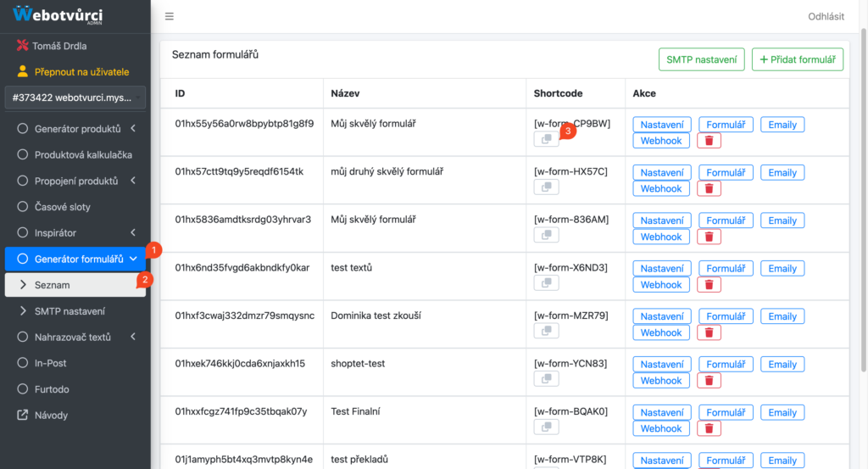Viewport: 868px width, 469px height.
Task: Click the Seznam formulářů heading
Action: [214, 54]
